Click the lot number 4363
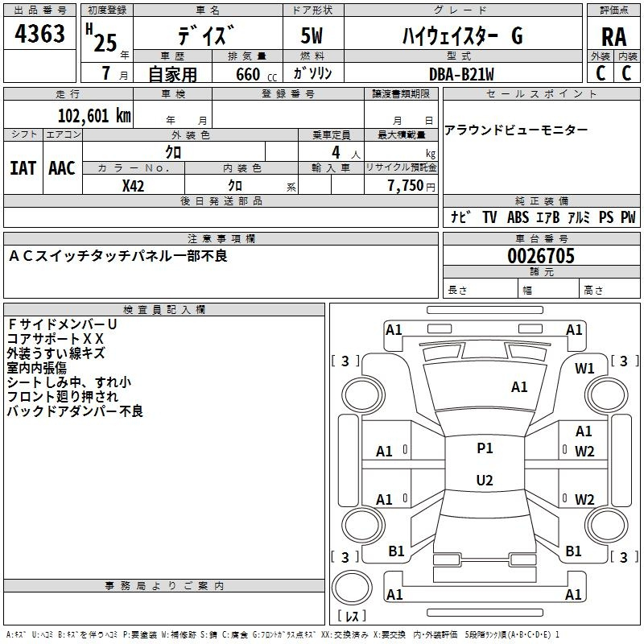This screenshot has width=644, height=644. click(x=40, y=34)
